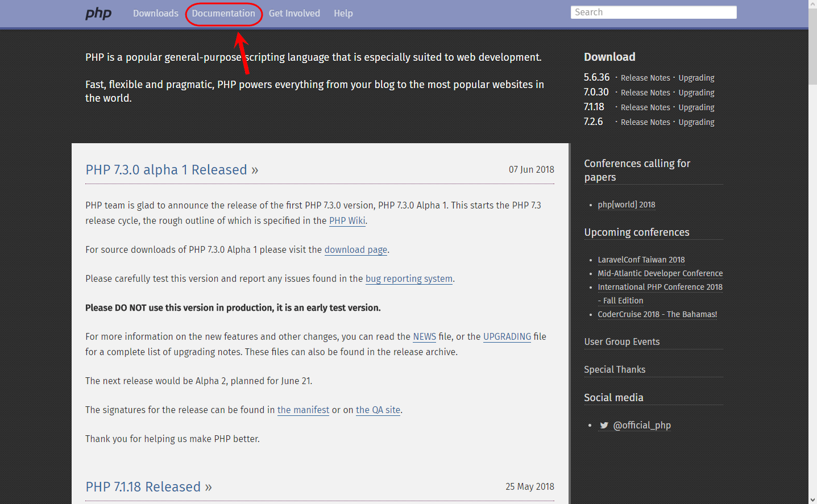
Task: Open the Twitter @official_php link
Action: 634,425
